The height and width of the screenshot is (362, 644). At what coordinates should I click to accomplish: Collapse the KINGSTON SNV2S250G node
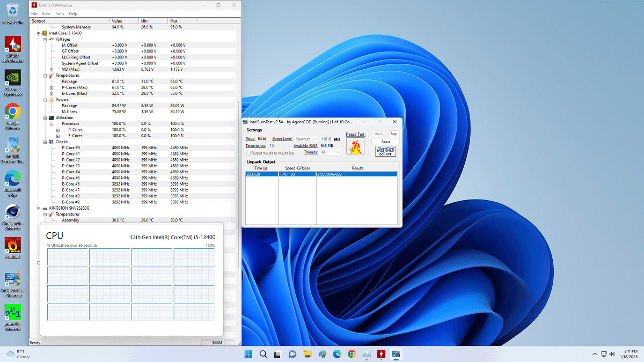39,208
